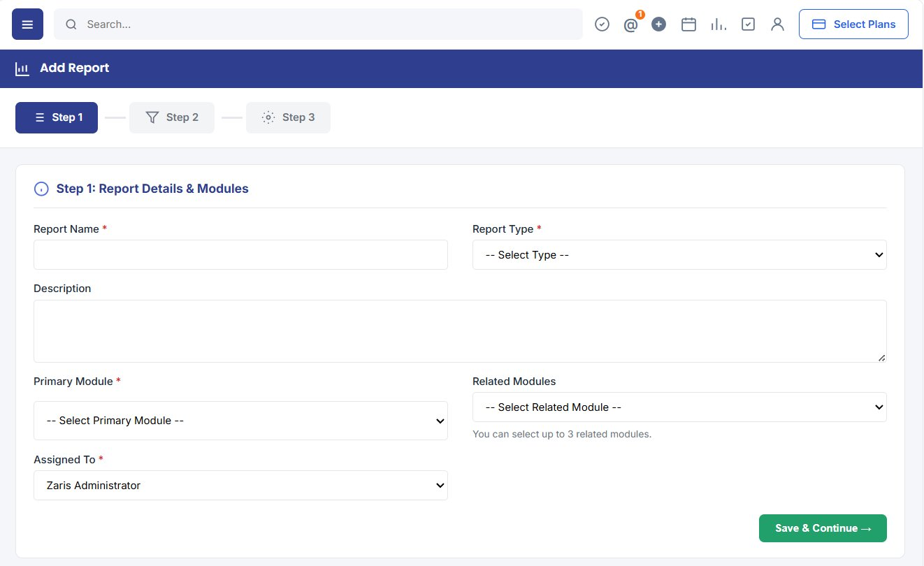Click inside the Description text area
This screenshot has height=566, width=924.
[x=460, y=331]
